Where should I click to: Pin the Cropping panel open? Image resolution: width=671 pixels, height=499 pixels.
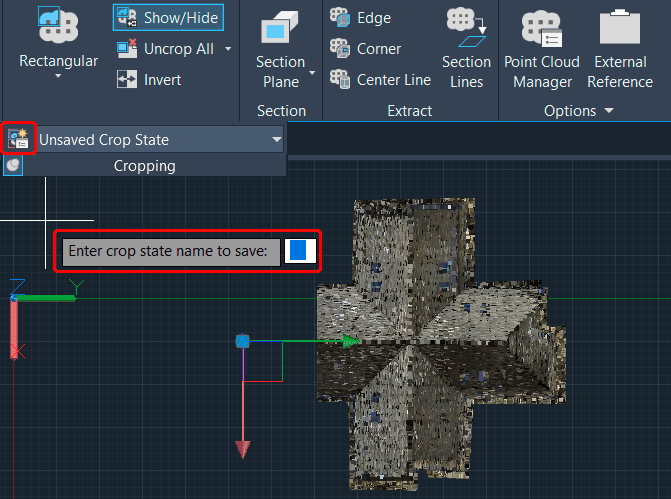coord(13,165)
